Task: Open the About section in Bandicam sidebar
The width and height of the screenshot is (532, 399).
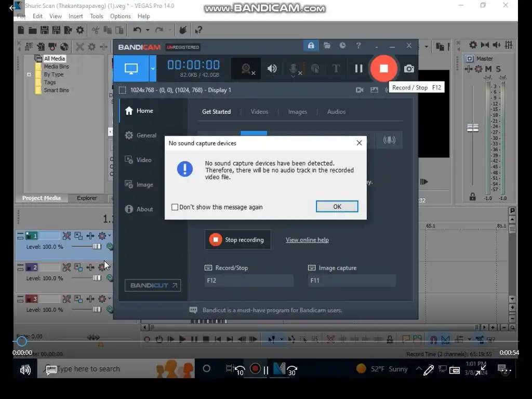Action: click(x=139, y=209)
